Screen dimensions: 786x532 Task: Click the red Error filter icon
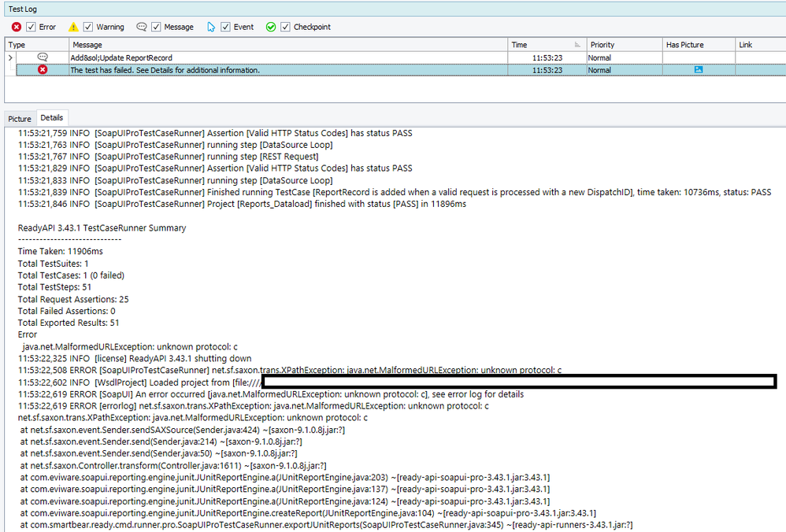coord(16,27)
